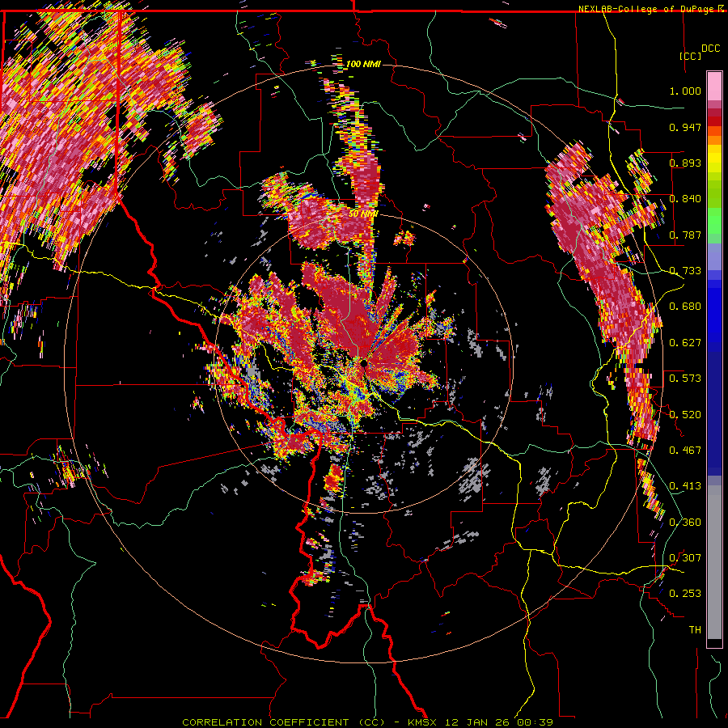Image resolution: width=728 pixels, height=728 pixels.
Task: Click the 0.680 color scale value
Action: click(x=685, y=307)
